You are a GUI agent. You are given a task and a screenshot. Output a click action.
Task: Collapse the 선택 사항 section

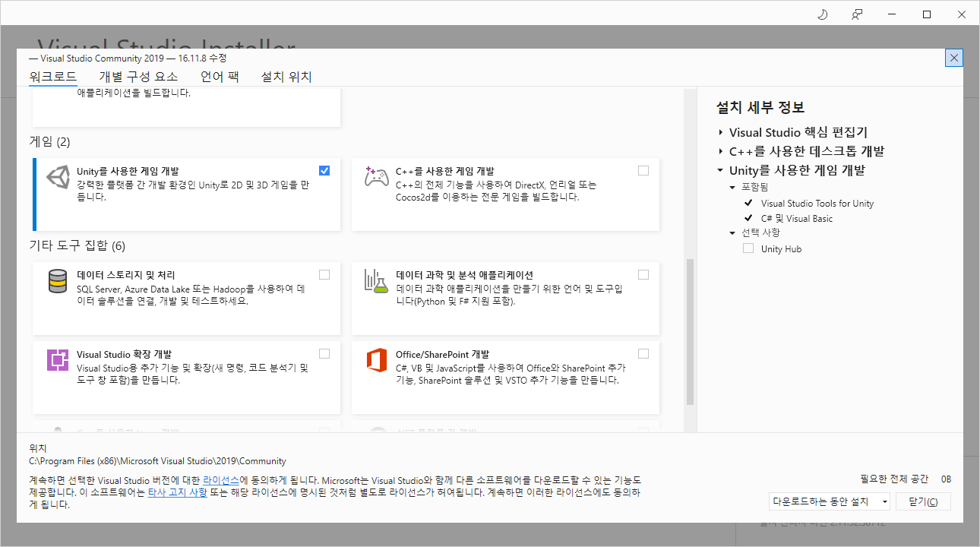pos(732,232)
